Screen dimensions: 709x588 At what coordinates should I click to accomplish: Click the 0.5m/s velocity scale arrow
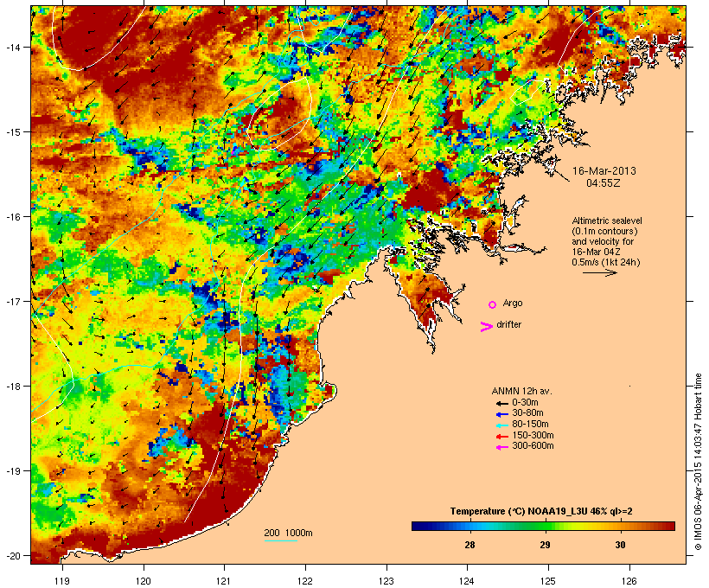click(x=599, y=272)
